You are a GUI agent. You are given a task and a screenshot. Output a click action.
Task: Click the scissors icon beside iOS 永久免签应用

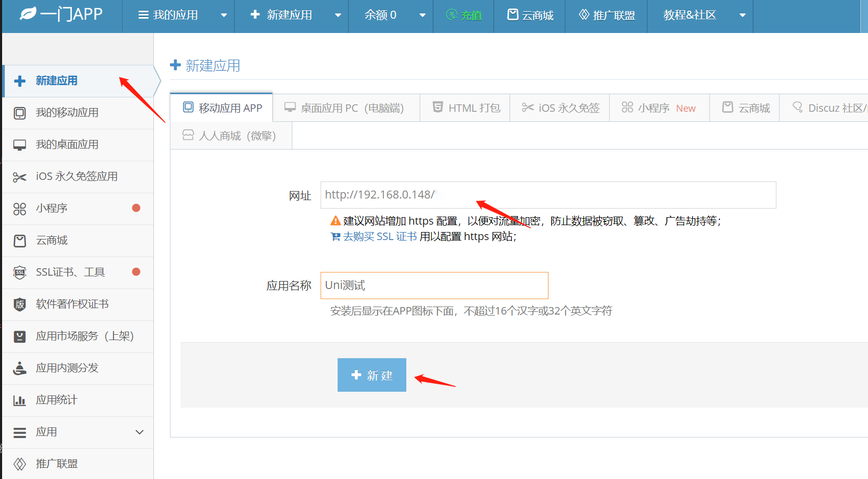(x=20, y=177)
